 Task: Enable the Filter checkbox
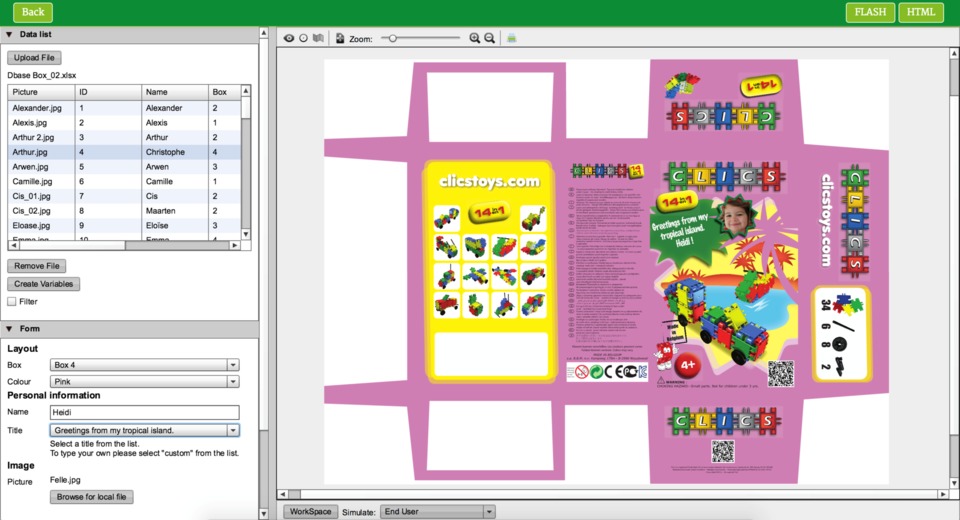[x=12, y=301]
